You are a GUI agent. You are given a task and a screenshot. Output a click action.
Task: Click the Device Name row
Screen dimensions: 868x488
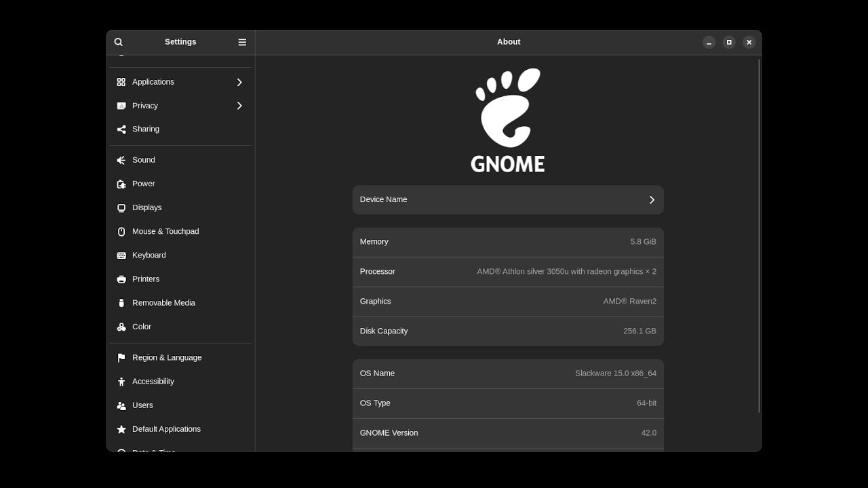pyautogui.click(x=508, y=200)
